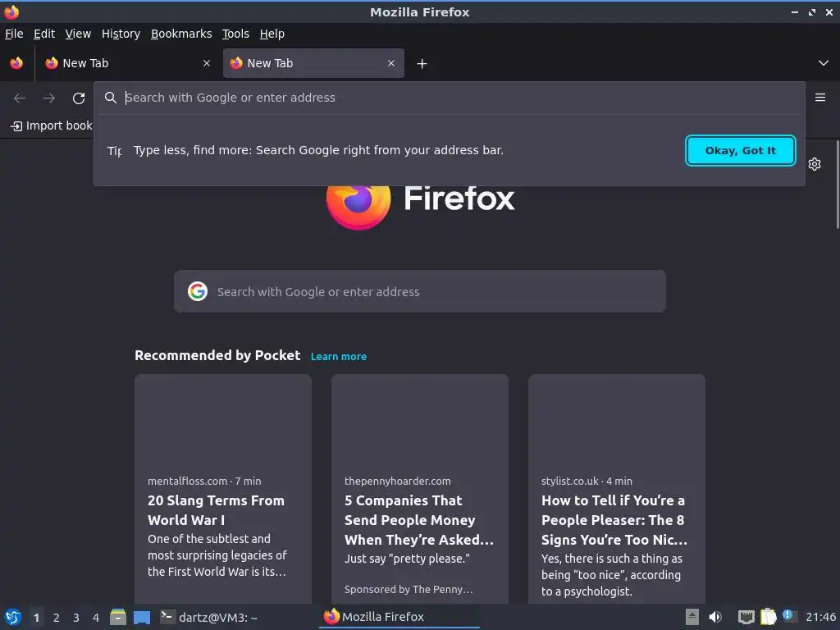This screenshot has height=630, width=840.
Task: Click the clipboard tray icon
Action: coord(768,617)
